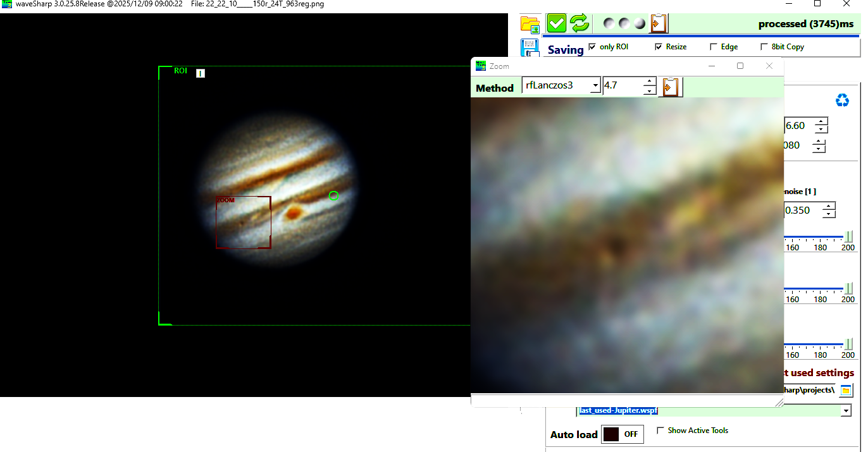Open the rfLanczos3 Method dropdown
The width and height of the screenshot is (868, 452).
point(595,86)
